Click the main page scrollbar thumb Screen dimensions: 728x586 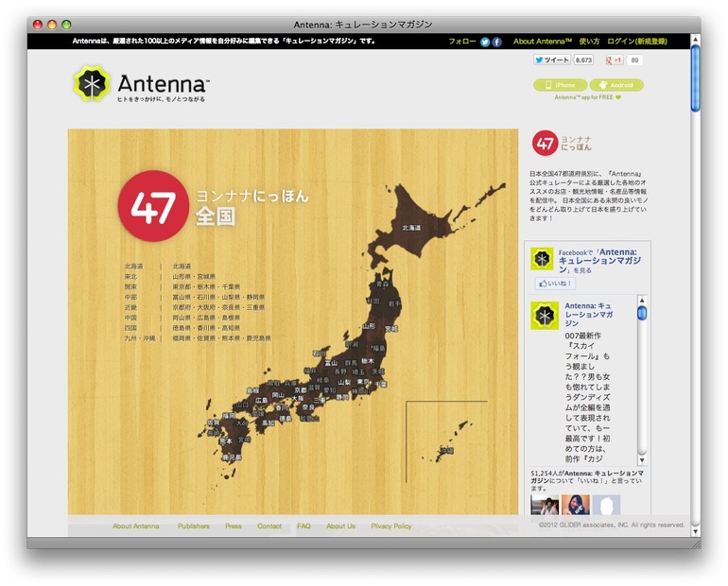pos(695,78)
